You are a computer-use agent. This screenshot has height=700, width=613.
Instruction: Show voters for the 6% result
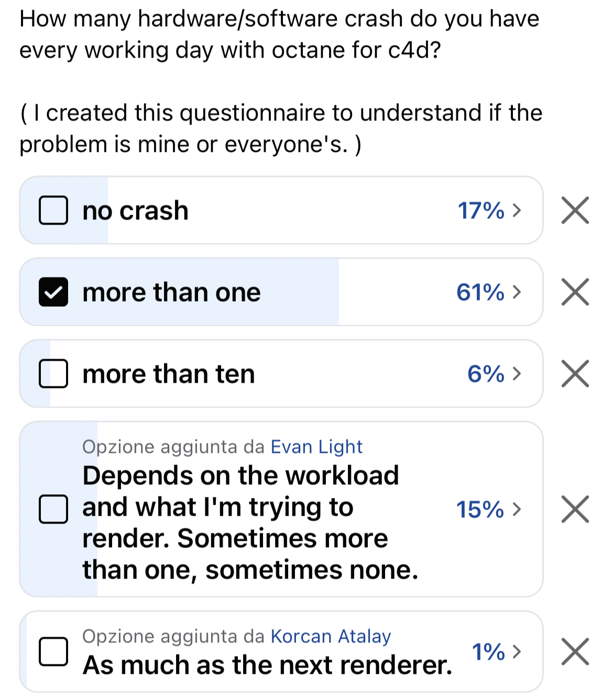click(x=494, y=374)
